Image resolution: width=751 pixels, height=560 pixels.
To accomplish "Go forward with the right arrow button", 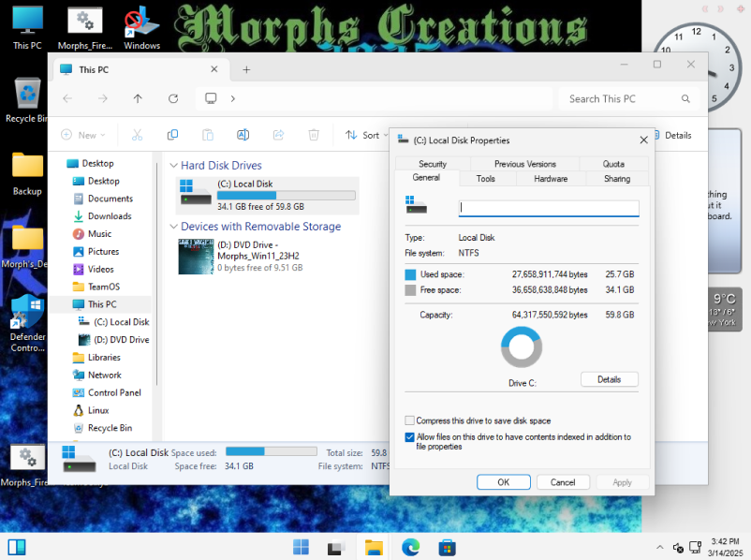I will click(x=102, y=98).
